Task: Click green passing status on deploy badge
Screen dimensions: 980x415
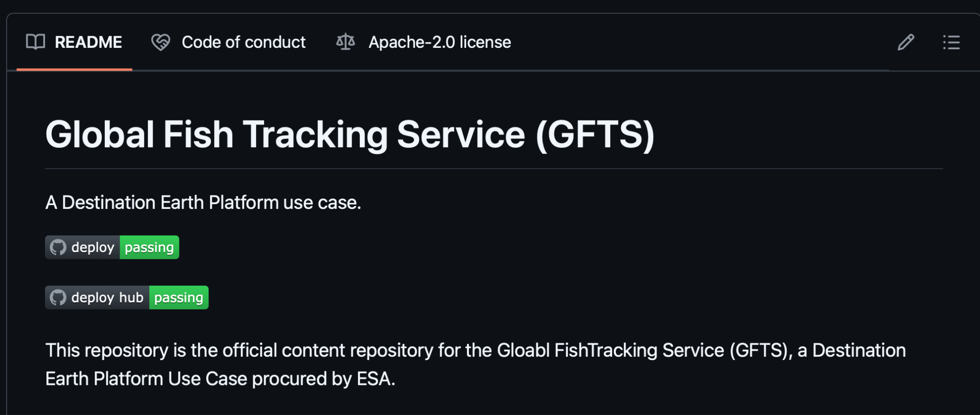Action: pyautogui.click(x=149, y=247)
